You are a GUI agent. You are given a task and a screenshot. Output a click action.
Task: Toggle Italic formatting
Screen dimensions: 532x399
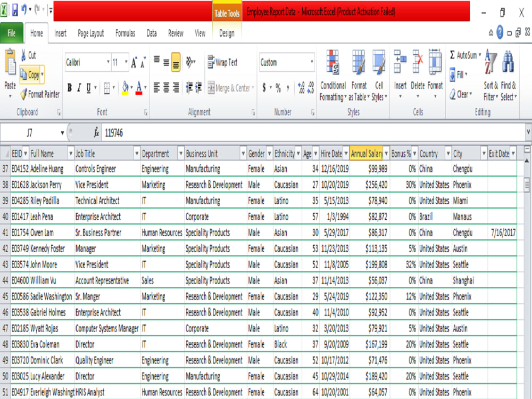(79, 88)
